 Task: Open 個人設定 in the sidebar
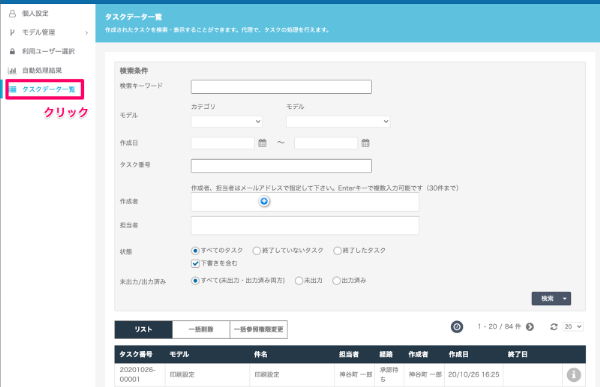pos(35,13)
